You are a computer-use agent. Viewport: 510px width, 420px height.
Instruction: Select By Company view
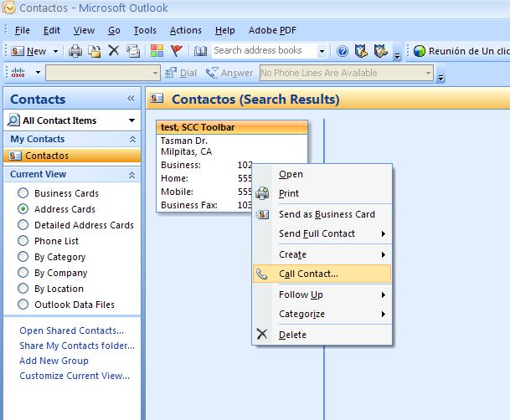click(x=23, y=272)
